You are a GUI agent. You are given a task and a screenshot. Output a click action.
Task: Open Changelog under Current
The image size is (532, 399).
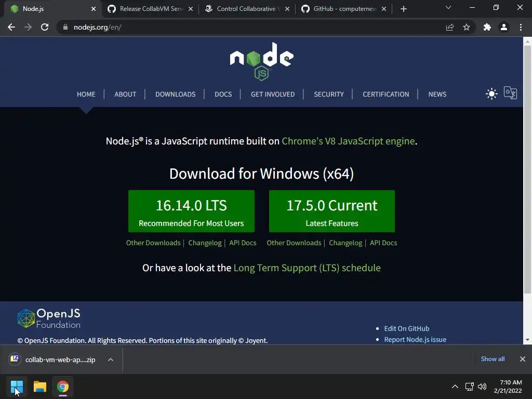coord(345,243)
